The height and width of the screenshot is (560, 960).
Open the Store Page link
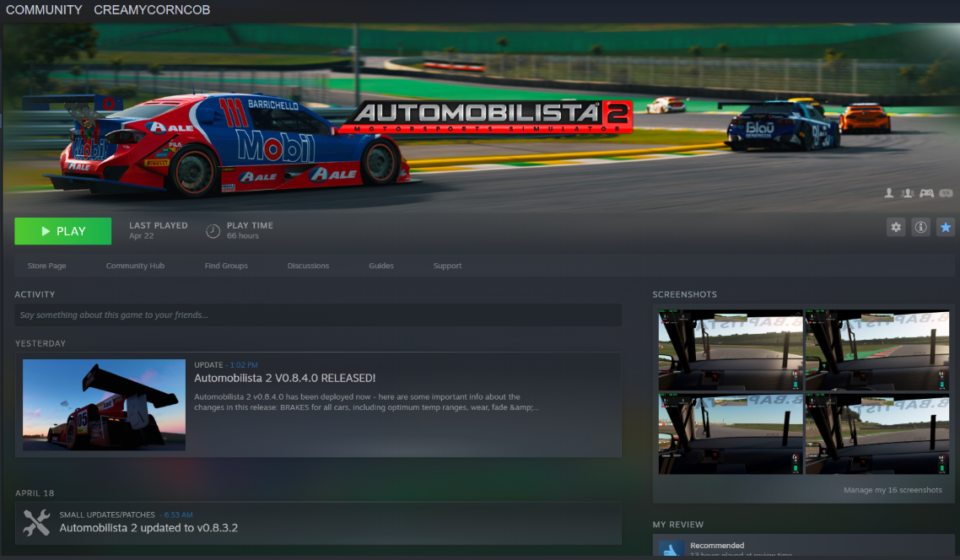click(x=46, y=266)
